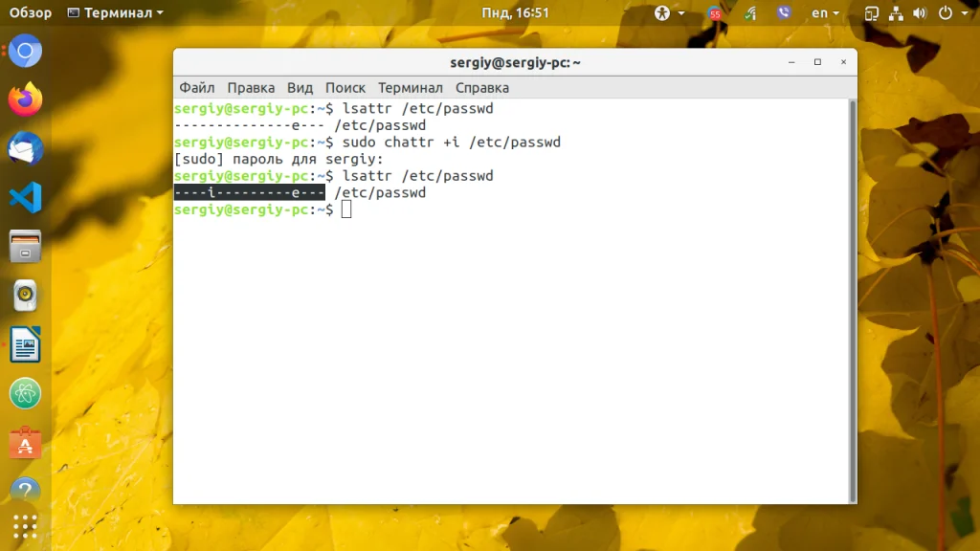
Task: Open the Справка menu
Action: tap(482, 87)
